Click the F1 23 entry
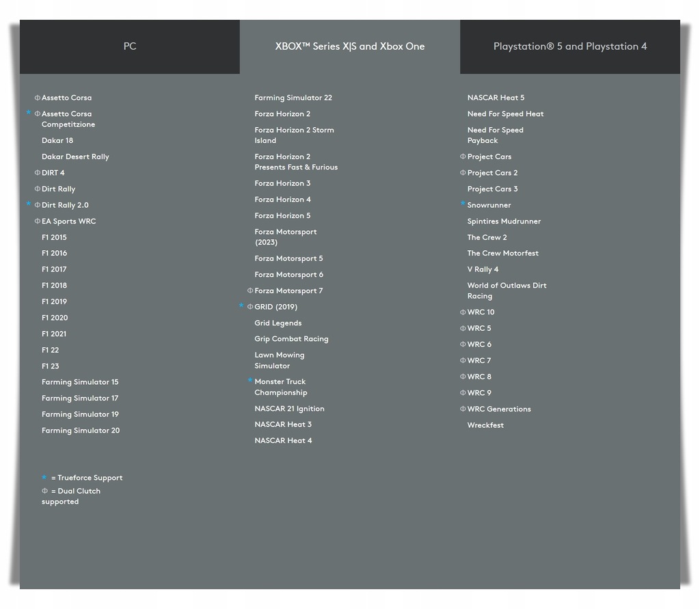The width and height of the screenshot is (700, 609). click(x=50, y=366)
